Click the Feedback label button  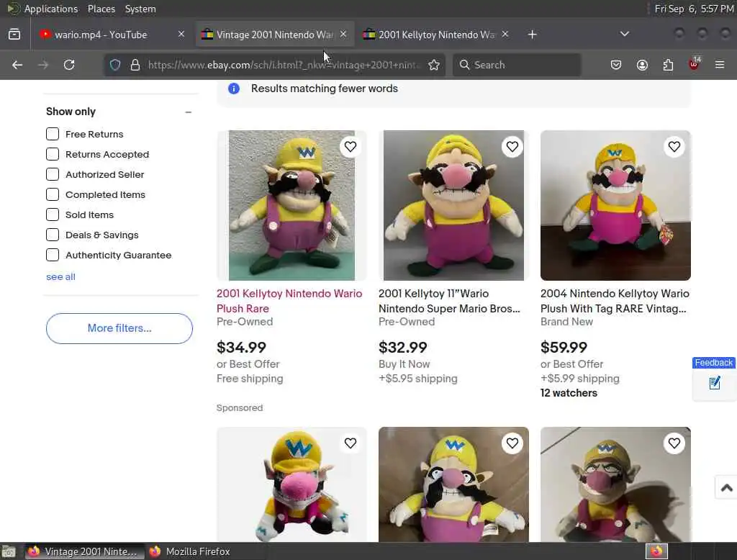tap(713, 363)
